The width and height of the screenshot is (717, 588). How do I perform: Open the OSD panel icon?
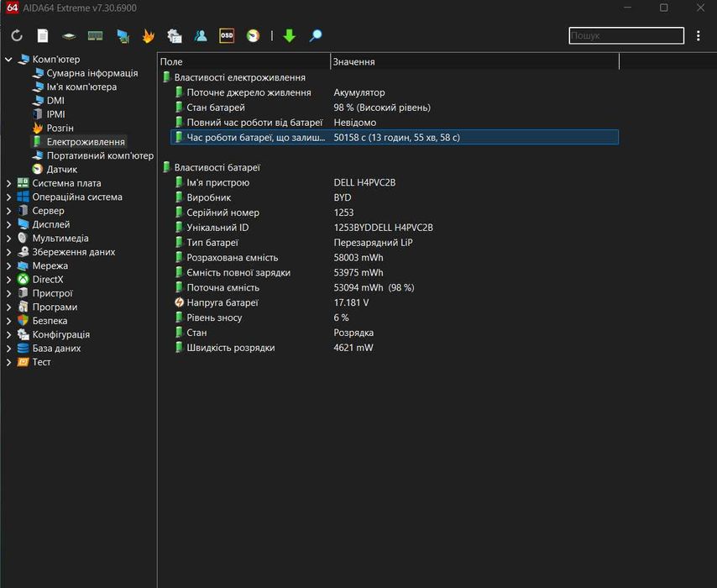coord(227,36)
